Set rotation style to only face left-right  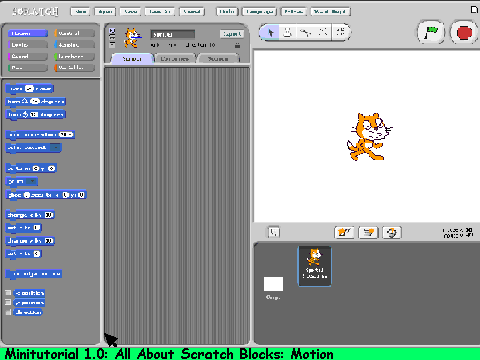pyautogui.click(x=112, y=38)
